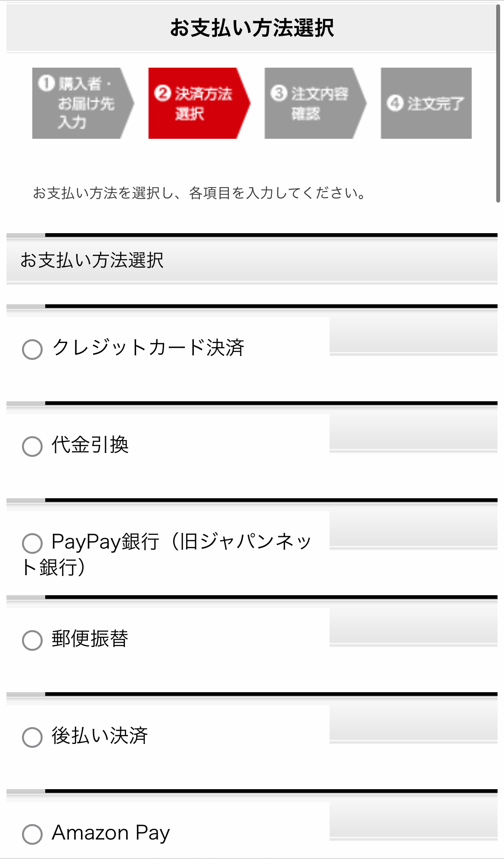Click the Amazon Pay label text
The width and height of the screenshot is (504, 859).
111,833
